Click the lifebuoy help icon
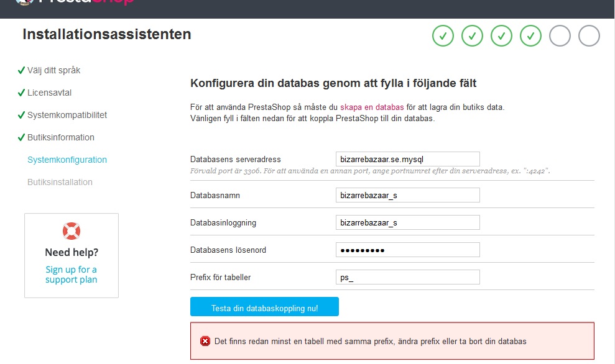The height and width of the screenshot is (364, 615). [72, 231]
